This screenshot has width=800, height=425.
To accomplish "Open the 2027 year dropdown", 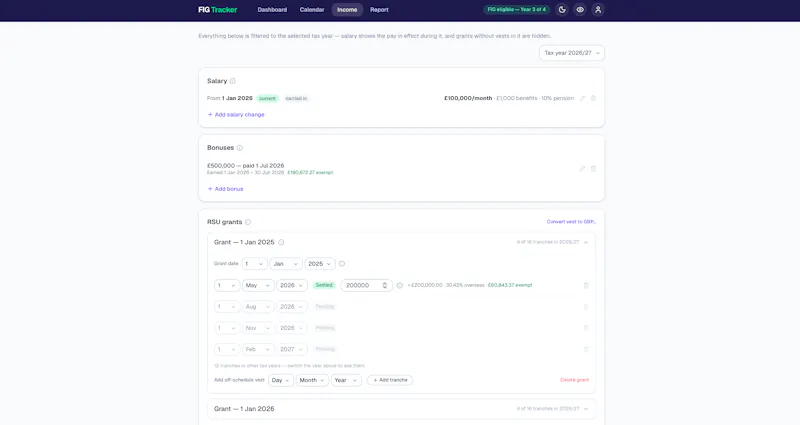I will 292,349.
